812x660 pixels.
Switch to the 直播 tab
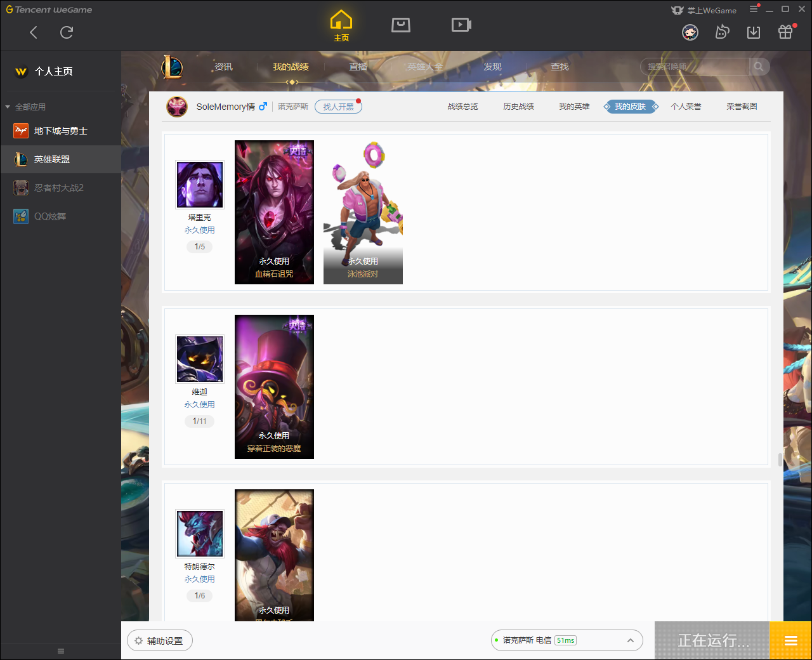tap(358, 67)
